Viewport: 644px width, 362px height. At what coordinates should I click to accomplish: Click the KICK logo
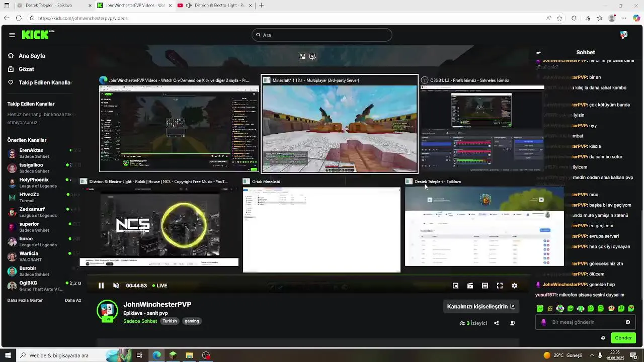[38, 35]
